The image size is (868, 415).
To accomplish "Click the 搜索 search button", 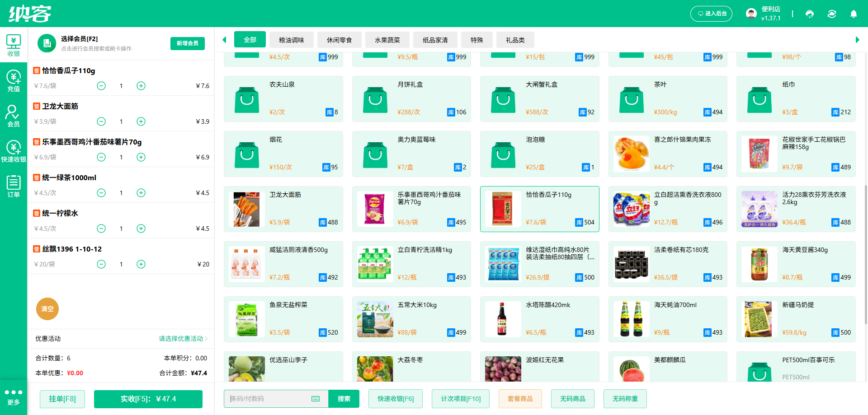I will tap(344, 399).
